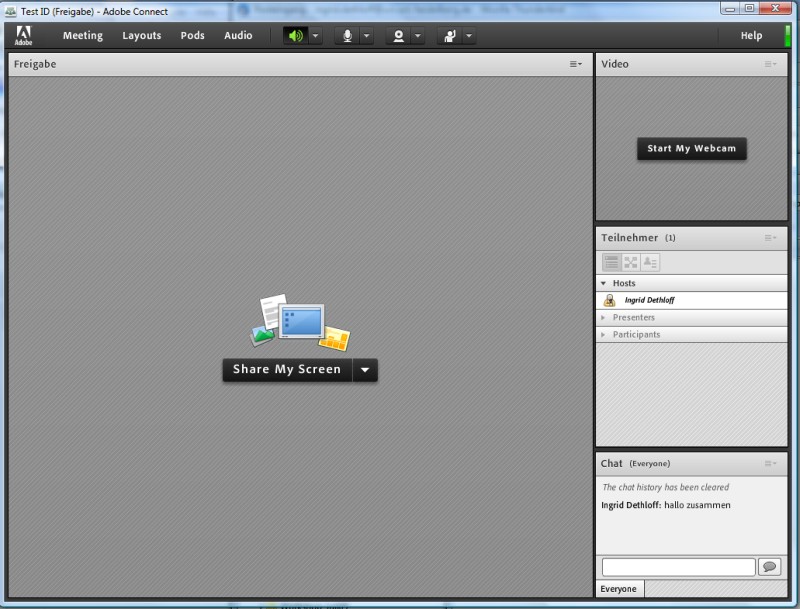This screenshot has width=800, height=609.
Task: Select the Everyone chat tab
Action: [619, 589]
